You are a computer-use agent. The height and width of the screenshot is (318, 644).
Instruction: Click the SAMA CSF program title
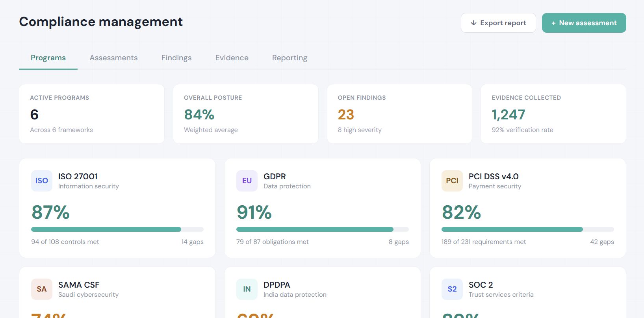click(x=79, y=285)
